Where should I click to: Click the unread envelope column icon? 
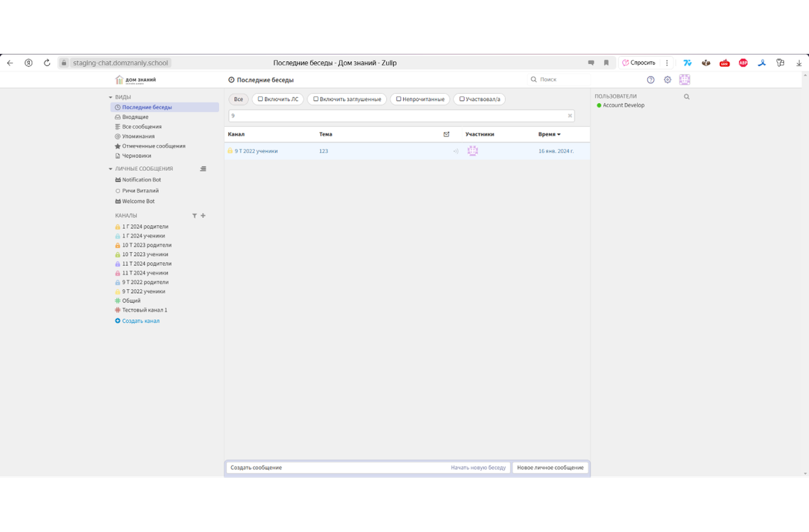[446, 134]
